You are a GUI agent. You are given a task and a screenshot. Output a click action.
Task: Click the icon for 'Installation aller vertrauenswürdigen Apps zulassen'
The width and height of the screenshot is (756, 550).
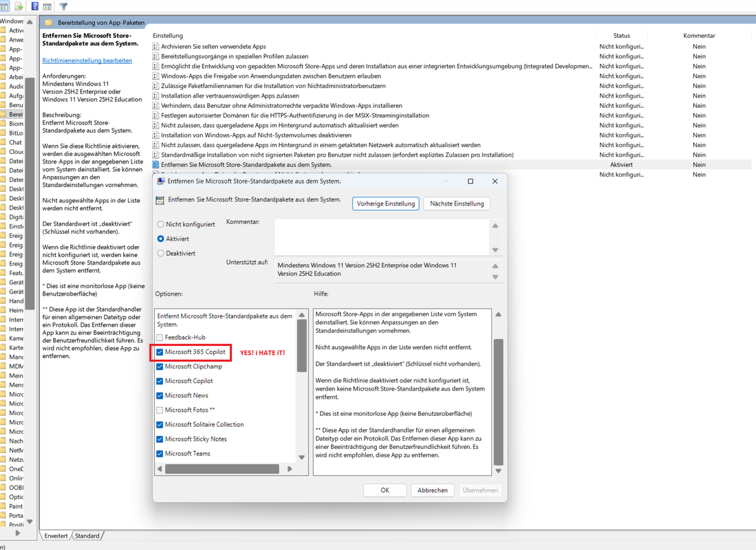point(155,96)
